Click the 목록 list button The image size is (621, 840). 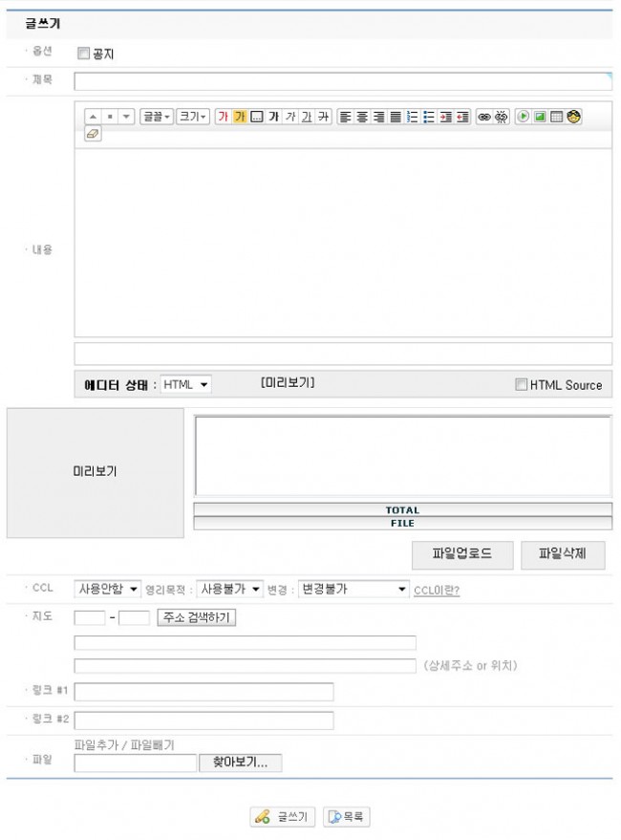346,816
